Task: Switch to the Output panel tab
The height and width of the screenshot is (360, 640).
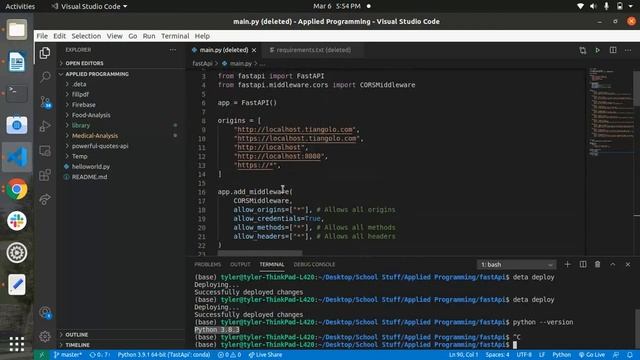Action: [x=240, y=264]
